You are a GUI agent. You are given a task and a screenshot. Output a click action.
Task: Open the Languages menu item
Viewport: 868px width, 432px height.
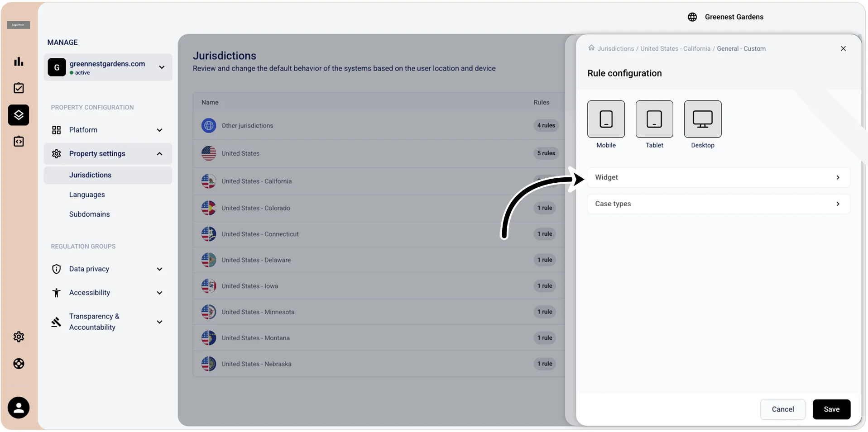[87, 195]
